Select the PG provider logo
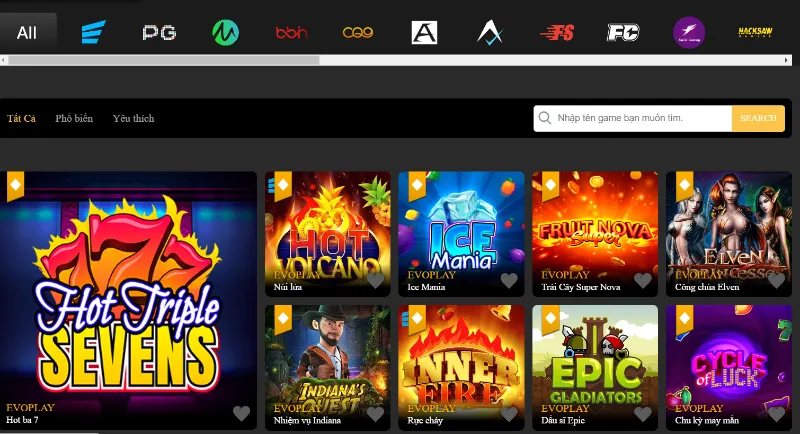This screenshot has width=800, height=434. 159,33
